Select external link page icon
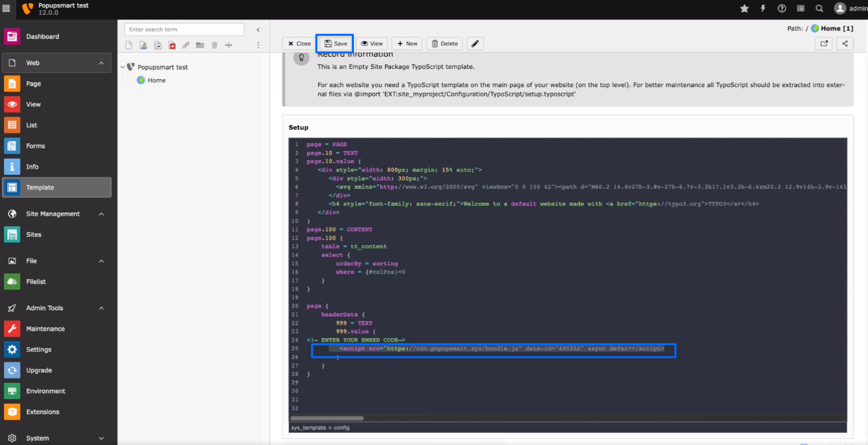The width and height of the screenshot is (868, 445). 186,45
